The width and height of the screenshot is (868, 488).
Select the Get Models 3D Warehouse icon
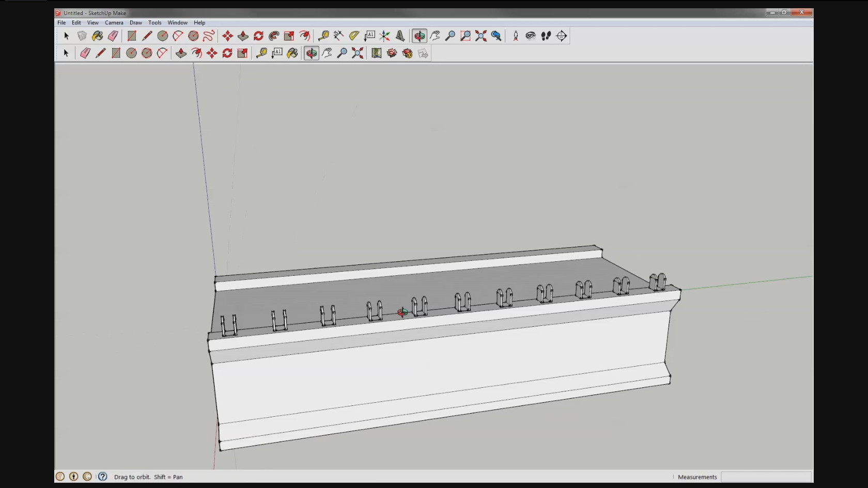coord(392,53)
